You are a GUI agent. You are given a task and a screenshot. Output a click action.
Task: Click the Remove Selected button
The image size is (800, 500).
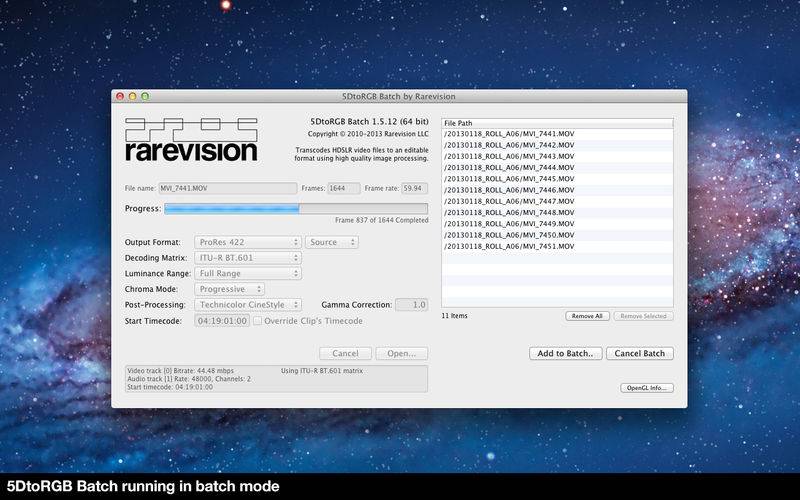(x=643, y=316)
